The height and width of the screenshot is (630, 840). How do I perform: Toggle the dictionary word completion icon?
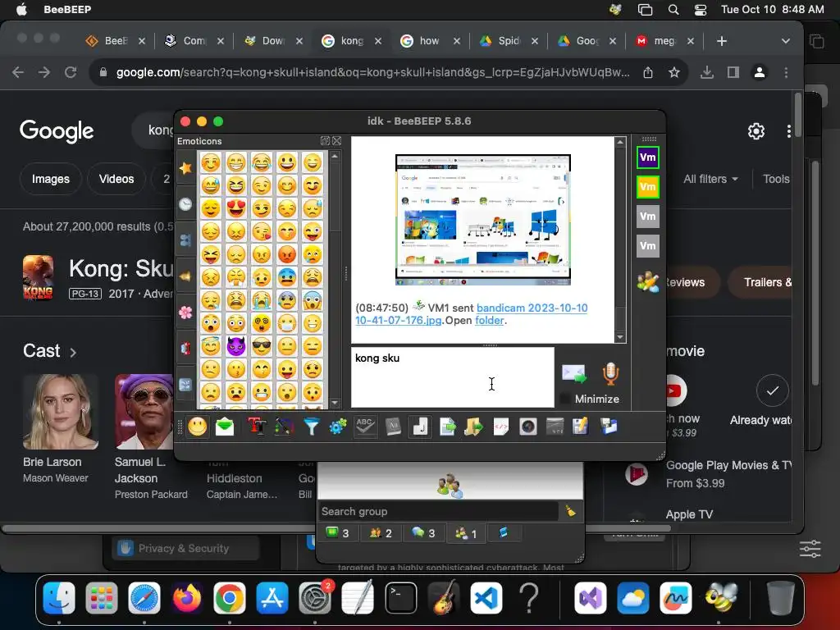point(393,427)
